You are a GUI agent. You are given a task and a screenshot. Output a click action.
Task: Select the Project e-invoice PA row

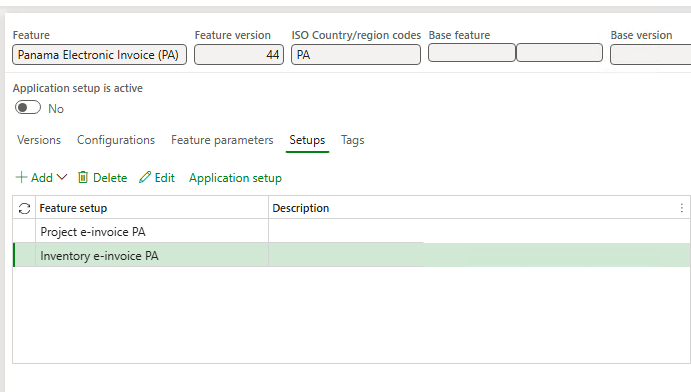[x=352, y=232]
